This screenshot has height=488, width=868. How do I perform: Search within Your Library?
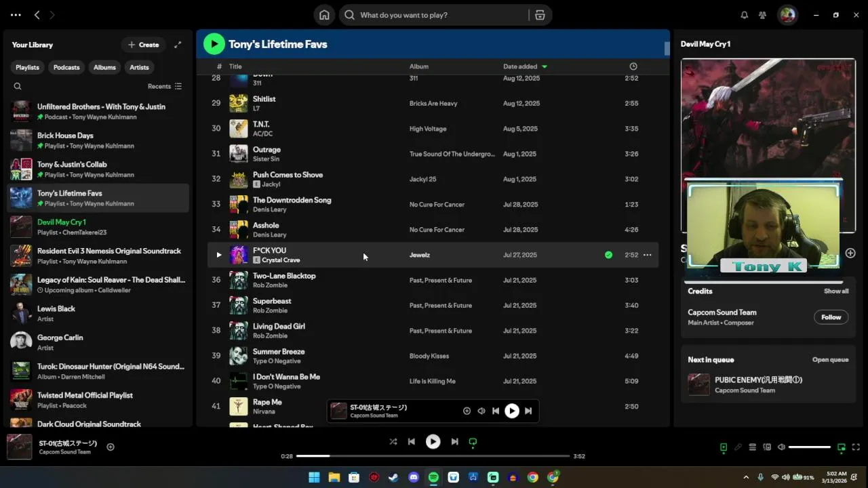pos(18,86)
